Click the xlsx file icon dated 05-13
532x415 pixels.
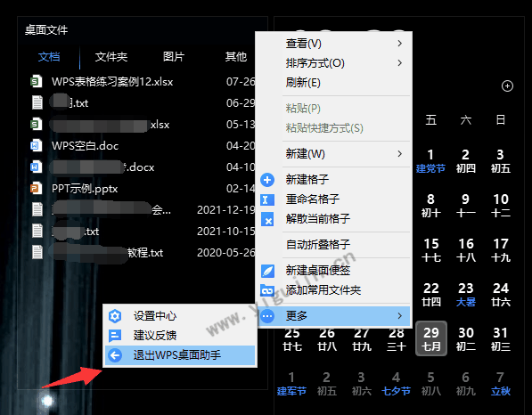(37, 124)
